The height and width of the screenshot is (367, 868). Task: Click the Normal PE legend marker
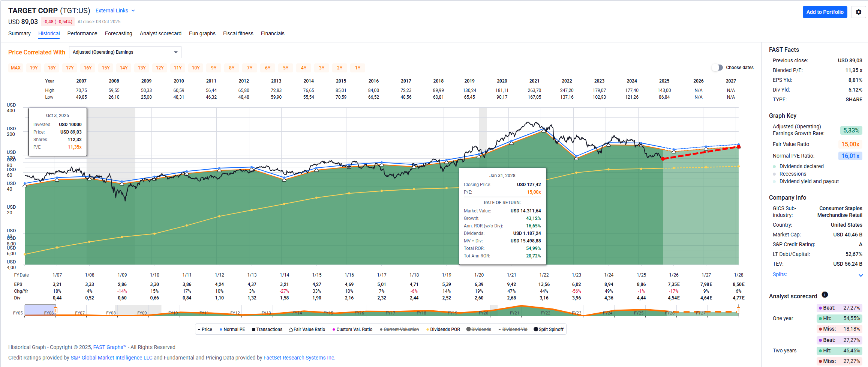(221, 329)
